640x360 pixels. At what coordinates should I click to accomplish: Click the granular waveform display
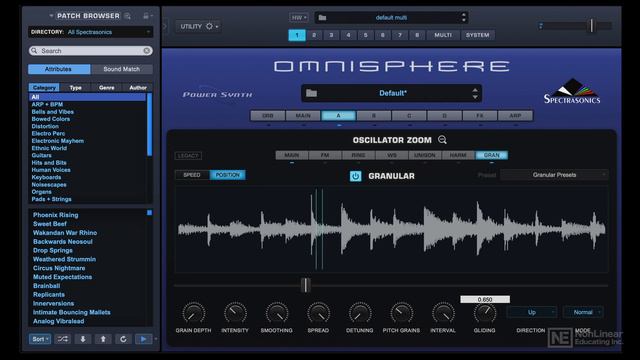(391, 229)
